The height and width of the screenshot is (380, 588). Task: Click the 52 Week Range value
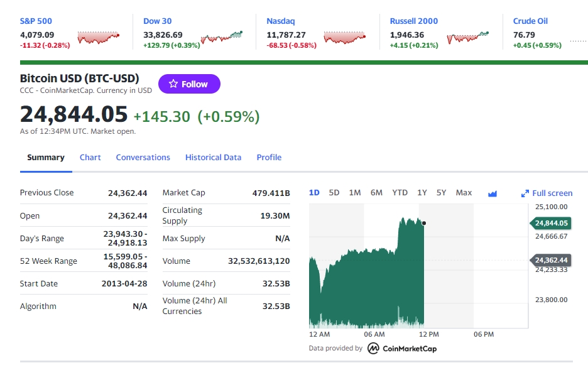point(125,261)
